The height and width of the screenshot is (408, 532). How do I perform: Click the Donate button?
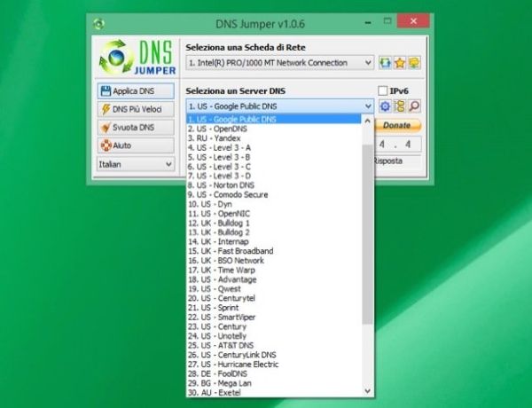[x=396, y=126]
